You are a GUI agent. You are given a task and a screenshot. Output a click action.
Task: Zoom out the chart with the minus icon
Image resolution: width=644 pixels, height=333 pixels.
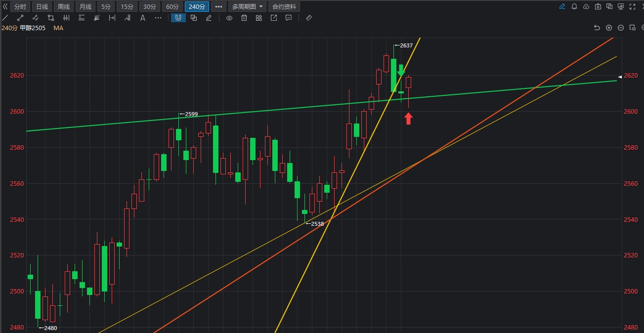[x=621, y=28]
